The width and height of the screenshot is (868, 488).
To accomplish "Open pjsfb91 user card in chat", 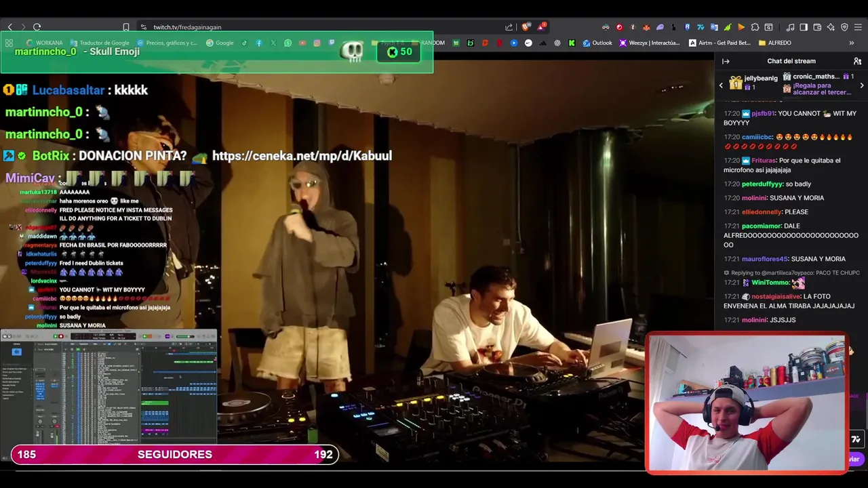I will coord(763,114).
